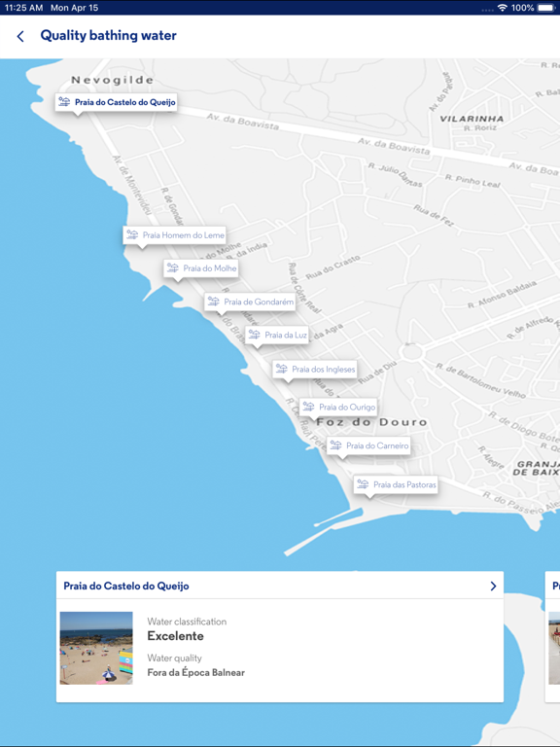Tap the R. de Bartolomeu Velho label
The image size is (560, 747).
(481, 380)
